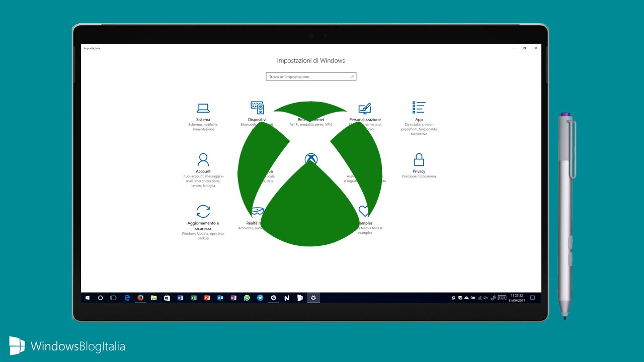Open OneDrive cloud tray icon
The width and height of the screenshot is (644, 362).
(466, 298)
